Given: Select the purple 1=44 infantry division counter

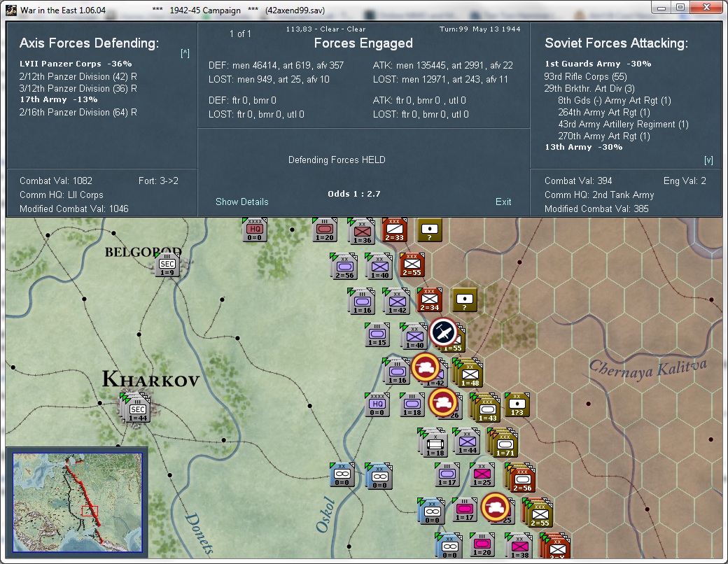Looking at the screenshot, I should pyautogui.click(x=467, y=442).
